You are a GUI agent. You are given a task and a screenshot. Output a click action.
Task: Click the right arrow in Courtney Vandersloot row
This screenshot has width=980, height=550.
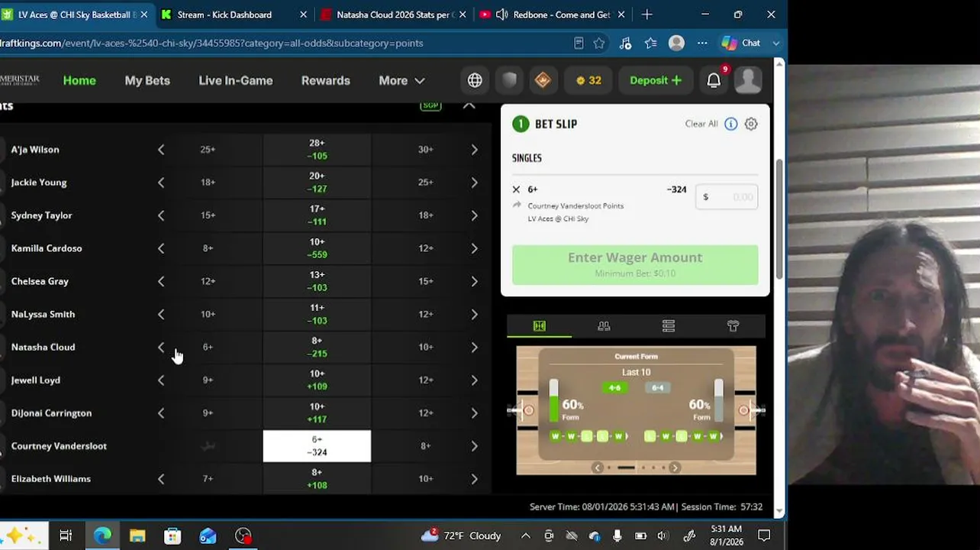coord(474,446)
